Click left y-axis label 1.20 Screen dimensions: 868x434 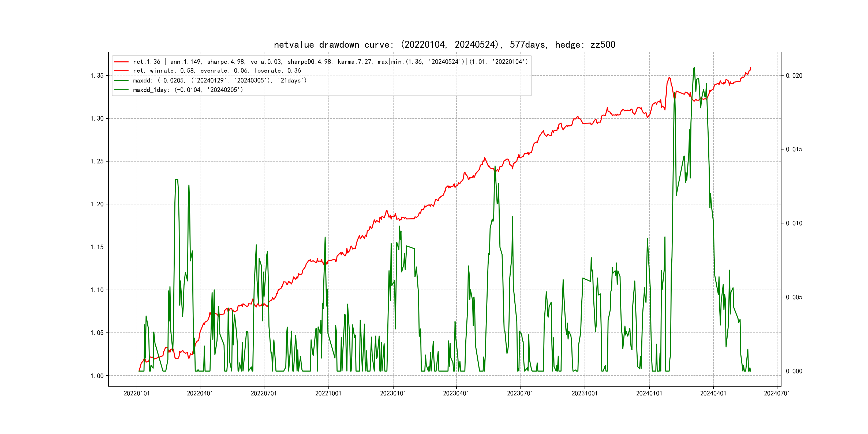[x=97, y=204]
